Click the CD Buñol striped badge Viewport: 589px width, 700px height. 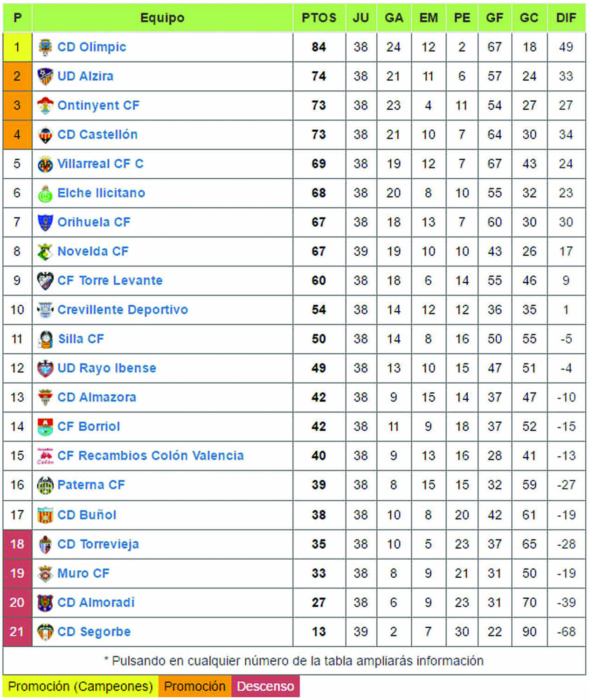click(45, 515)
